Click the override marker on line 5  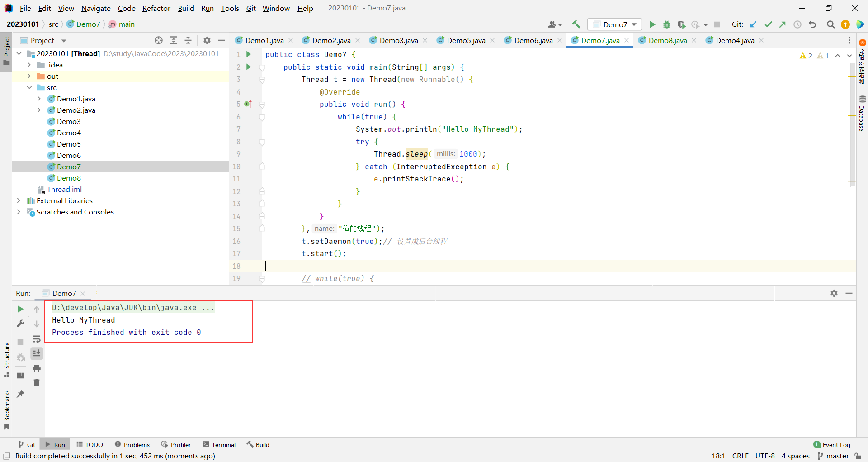[248, 104]
